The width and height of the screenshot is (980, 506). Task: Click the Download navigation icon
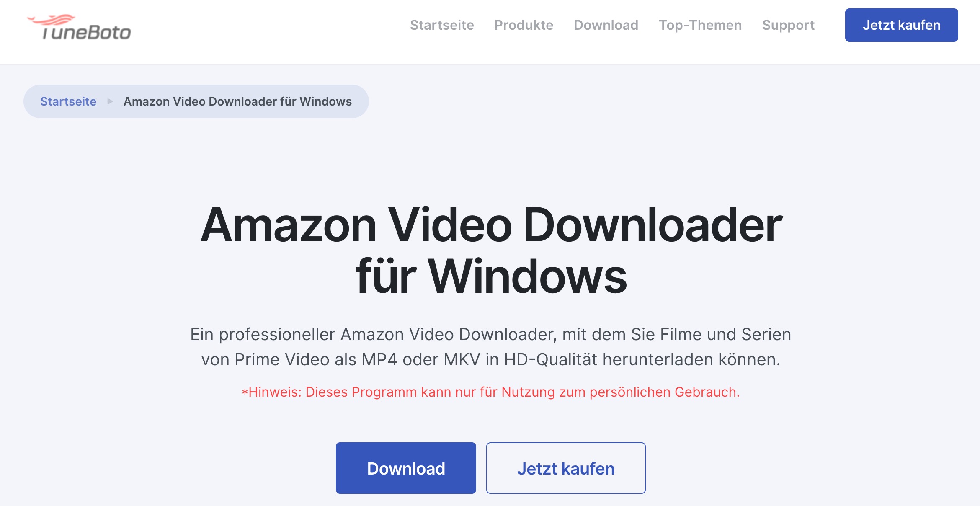[x=606, y=25]
